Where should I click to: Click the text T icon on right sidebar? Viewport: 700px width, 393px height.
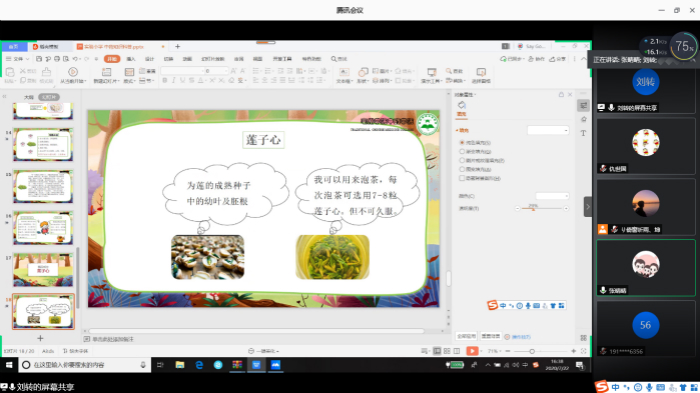click(583, 133)
